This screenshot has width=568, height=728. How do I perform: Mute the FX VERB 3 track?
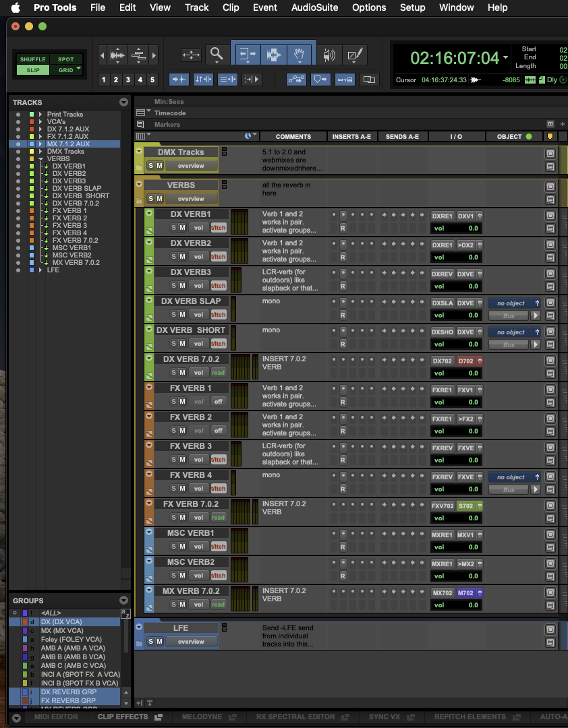tap(182, 459)
